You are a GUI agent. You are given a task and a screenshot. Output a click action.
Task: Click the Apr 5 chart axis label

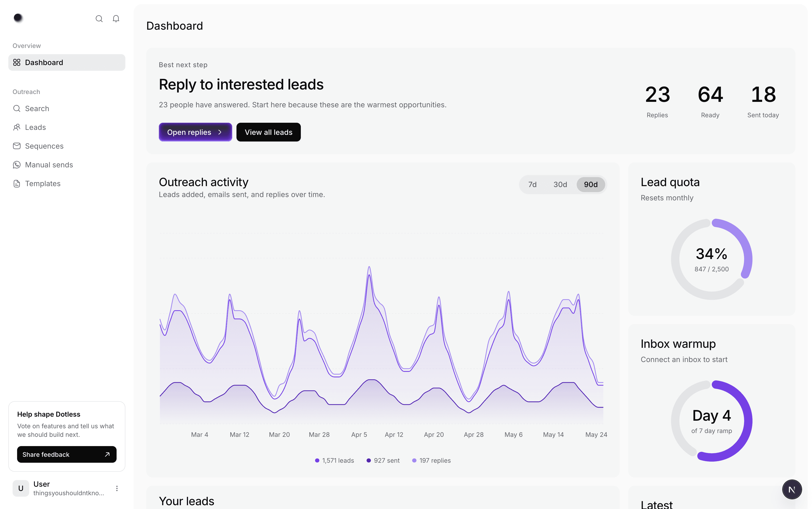359,435
